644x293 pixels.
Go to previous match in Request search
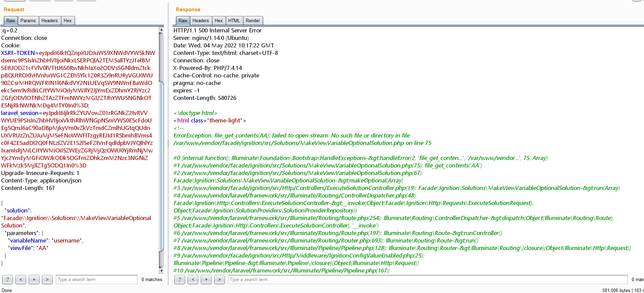[21, 280]
